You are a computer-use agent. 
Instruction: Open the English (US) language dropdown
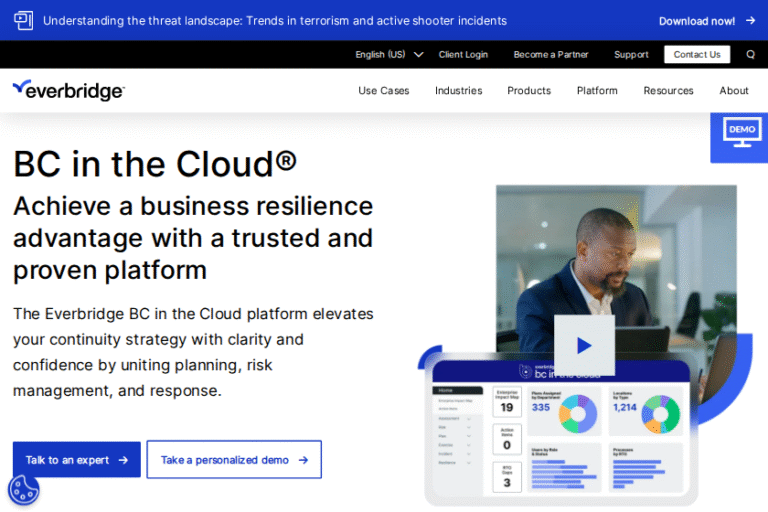point(389,54)
